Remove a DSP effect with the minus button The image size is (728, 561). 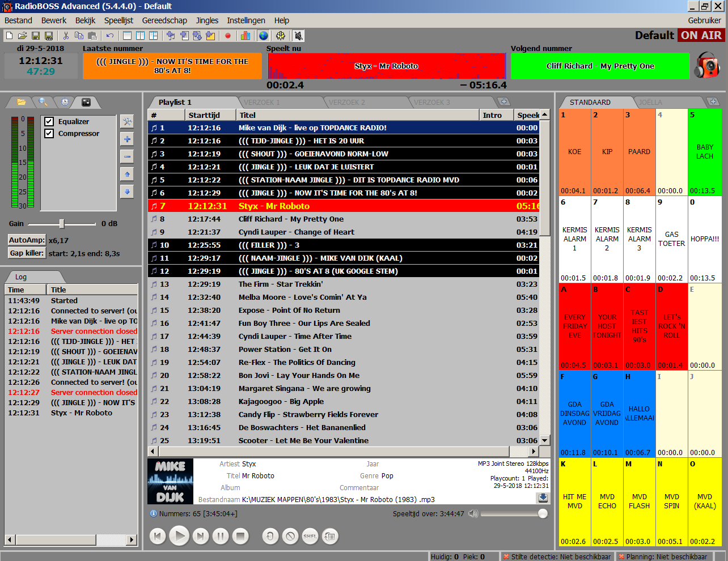127,157
